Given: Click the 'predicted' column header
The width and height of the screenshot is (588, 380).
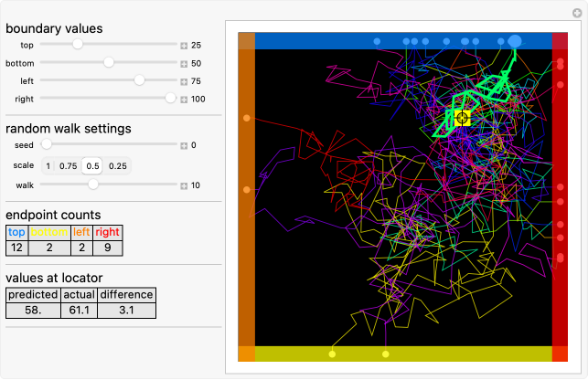Looking at the screenshot, I should pyautogui.click(x=33, y=295).
